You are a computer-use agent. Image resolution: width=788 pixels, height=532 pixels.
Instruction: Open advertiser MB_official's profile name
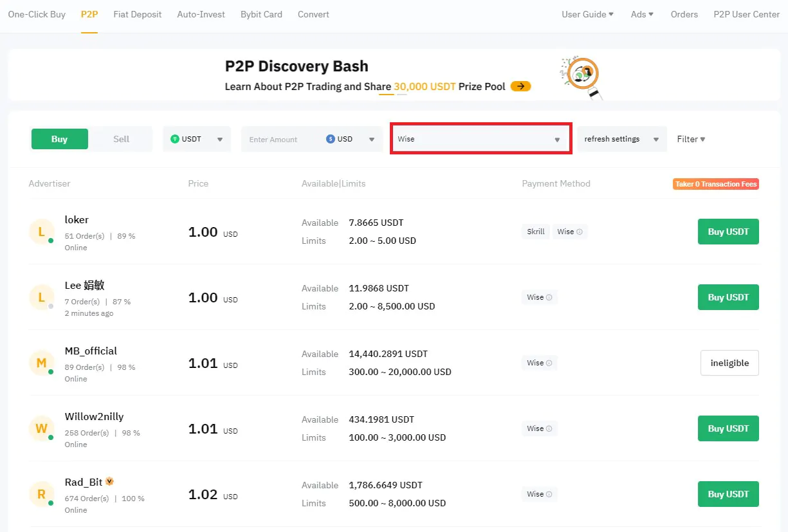[x=91, y=351]
